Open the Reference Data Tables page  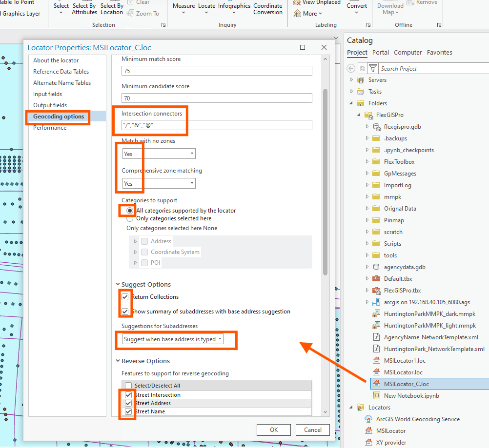[x=61, y=72]
